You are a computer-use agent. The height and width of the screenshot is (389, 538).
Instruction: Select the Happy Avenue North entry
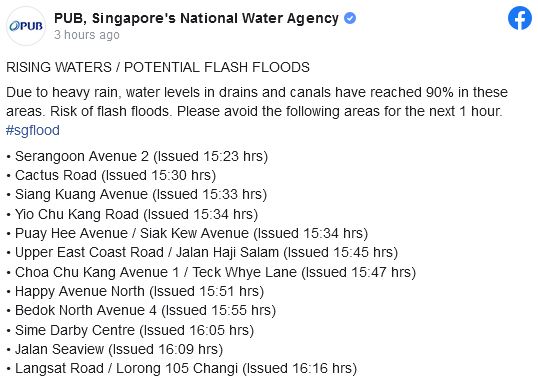tap(135, 291)
